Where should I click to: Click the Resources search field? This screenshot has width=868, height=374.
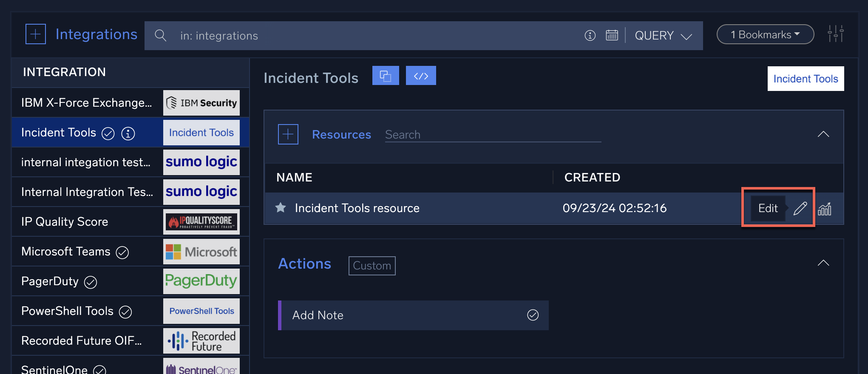point(492,135)
